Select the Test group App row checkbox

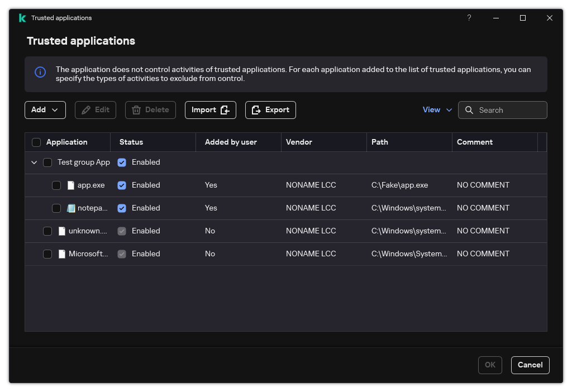(47, 162)
